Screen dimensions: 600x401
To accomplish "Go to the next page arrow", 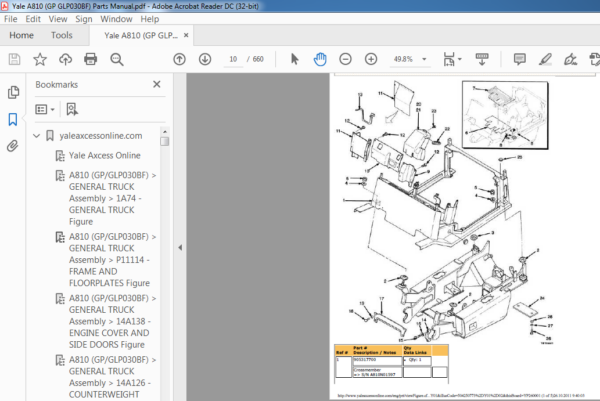I will click(x=205, y=59).
